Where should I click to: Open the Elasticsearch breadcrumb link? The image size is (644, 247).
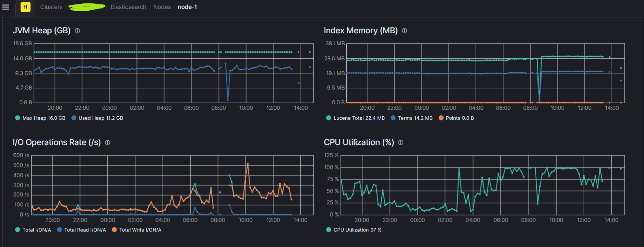point(128,7)
